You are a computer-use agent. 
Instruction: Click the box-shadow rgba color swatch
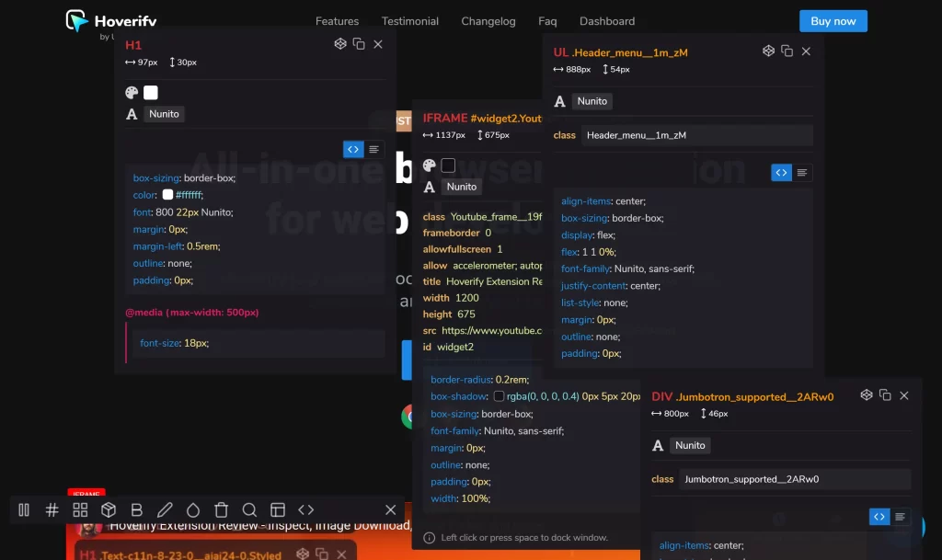click(499, 396)
